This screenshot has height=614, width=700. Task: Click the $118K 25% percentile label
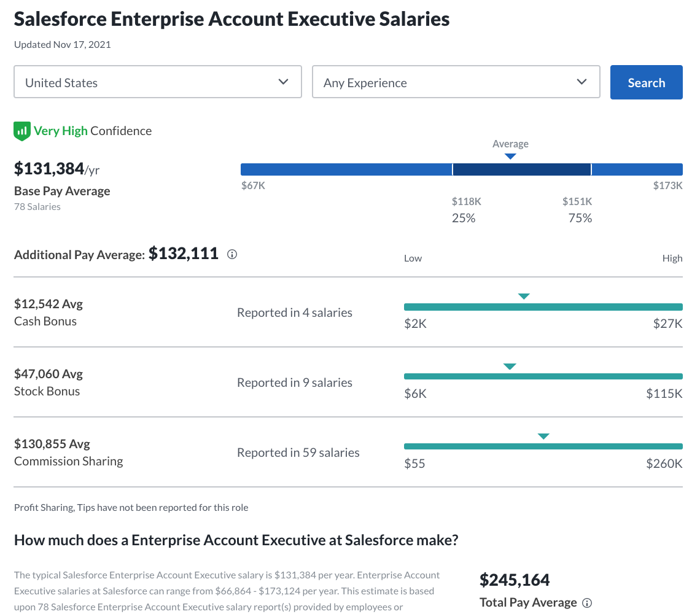coord(466,210)
